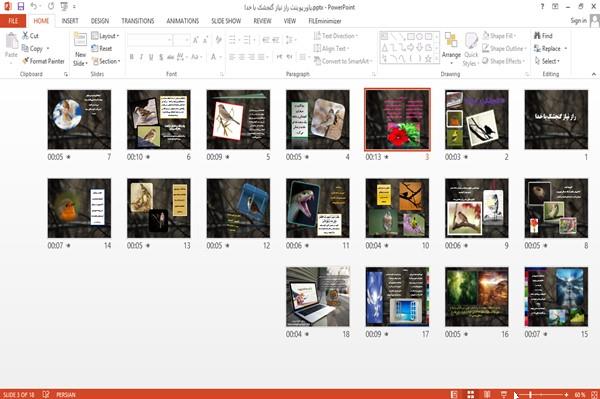The height and width of the screenshot is (399, 600).
Task: Select slide 16 forest thumbnail
Action: point(477,297)
